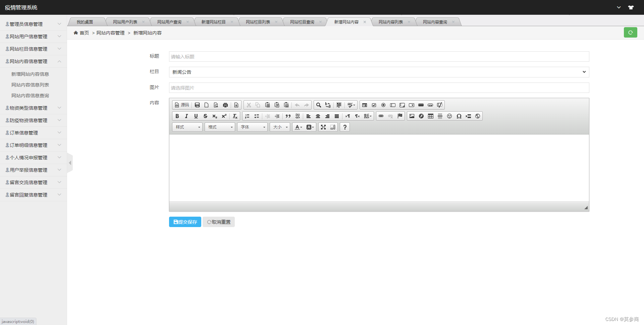
Task: Toggle bulleted list
Action: [257, 116]
